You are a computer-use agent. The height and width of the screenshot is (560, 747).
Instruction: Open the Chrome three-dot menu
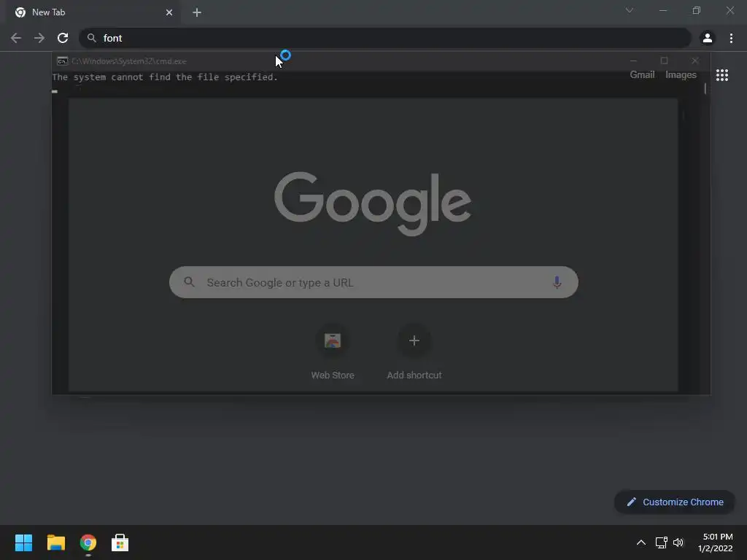click(x=731, y=38)
